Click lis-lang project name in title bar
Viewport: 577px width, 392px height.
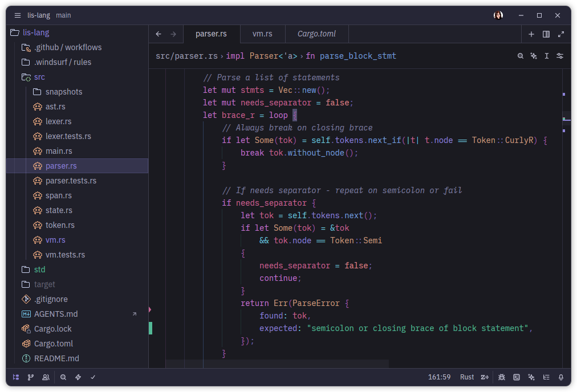click(x=39, y=15)
